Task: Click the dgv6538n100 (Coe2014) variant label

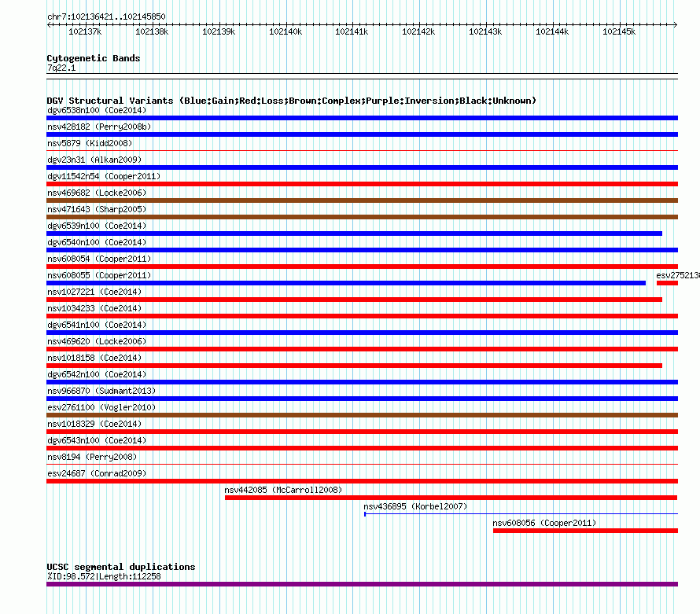Action: tap(97, 110)
